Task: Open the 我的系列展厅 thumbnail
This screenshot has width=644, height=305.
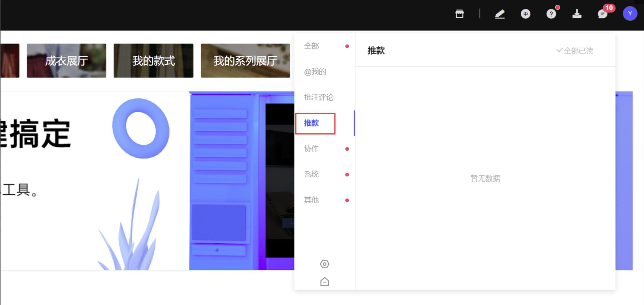Action: coord(245,61)
